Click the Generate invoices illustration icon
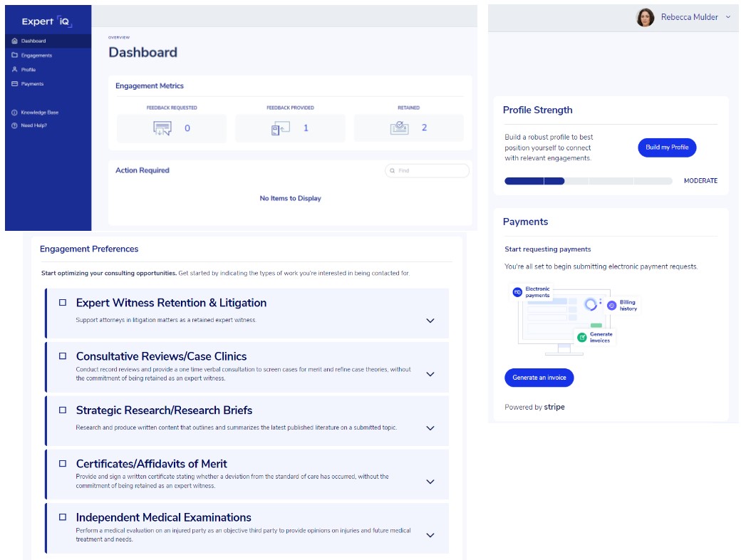This screenshot has height=560, width=741. pos(582,337)
